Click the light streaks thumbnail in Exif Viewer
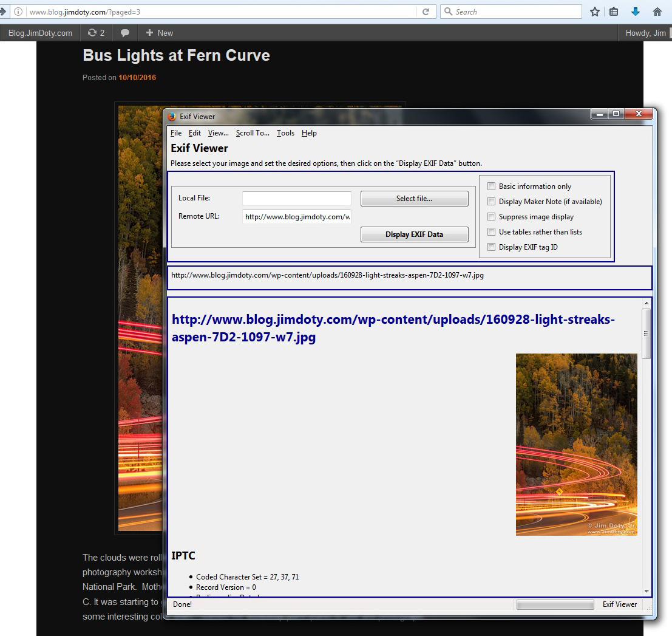This screenshot has height=636, width=672. [x=577, y=445]
